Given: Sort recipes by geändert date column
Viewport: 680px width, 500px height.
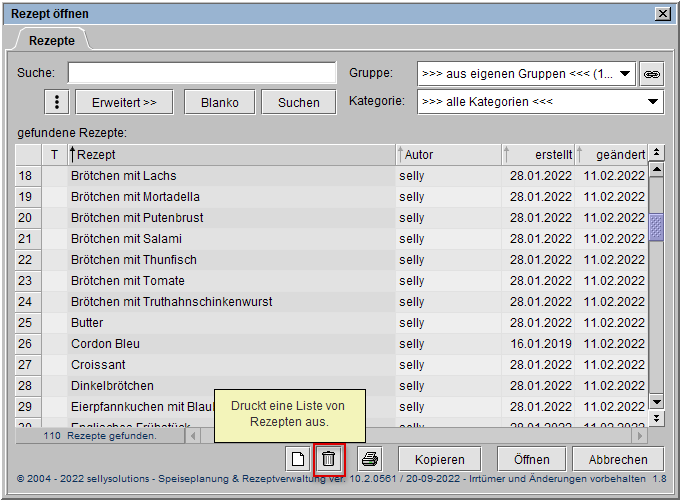Looking at the screenshot, I should 612,155.
